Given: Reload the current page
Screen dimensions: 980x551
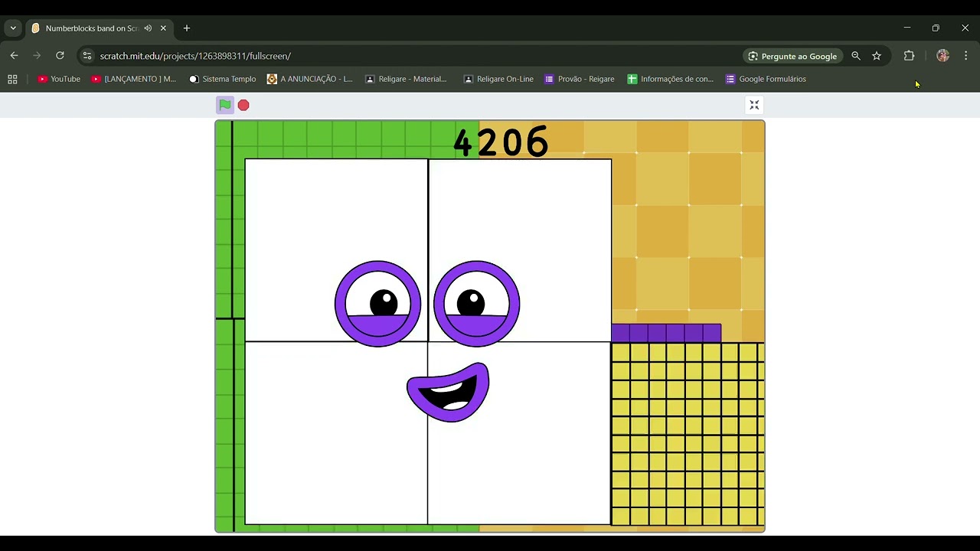Looking at the screenshot, I should coord(60,56).
